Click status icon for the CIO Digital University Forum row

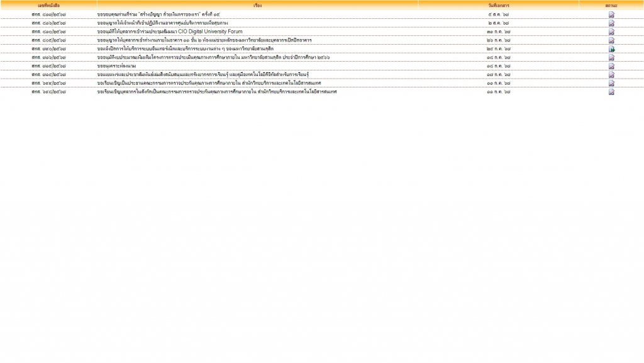611,31
